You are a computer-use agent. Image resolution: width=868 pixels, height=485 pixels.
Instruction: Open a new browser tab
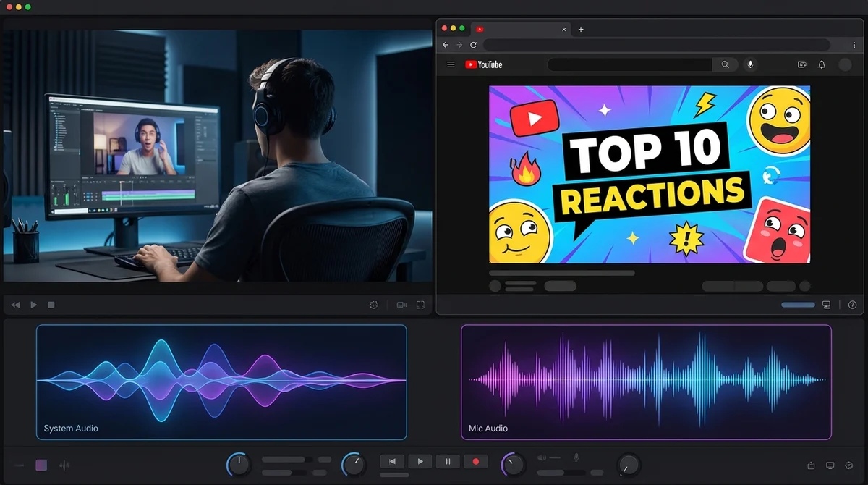(x=580, y=30)
